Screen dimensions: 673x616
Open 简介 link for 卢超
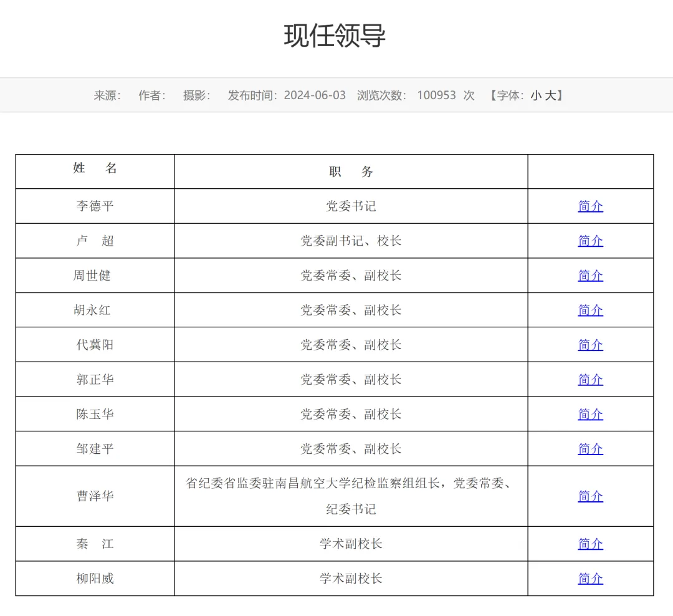click(x=590, y=241)
